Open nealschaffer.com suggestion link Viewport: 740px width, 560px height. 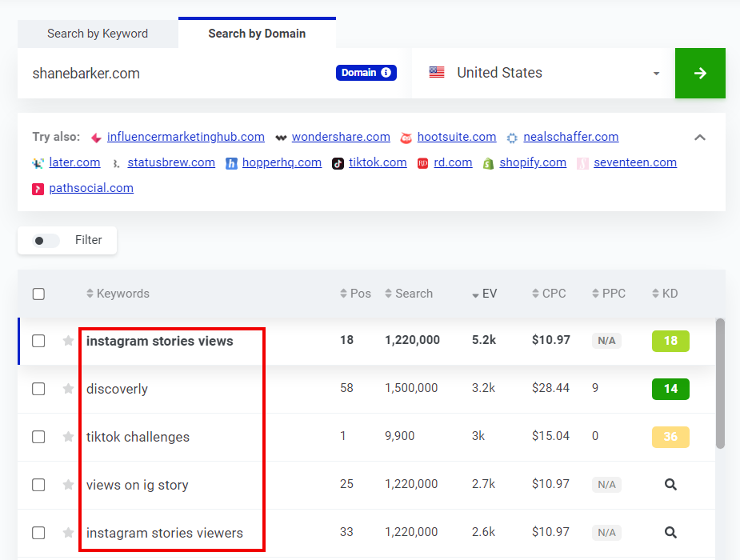(x=571, y=137)
